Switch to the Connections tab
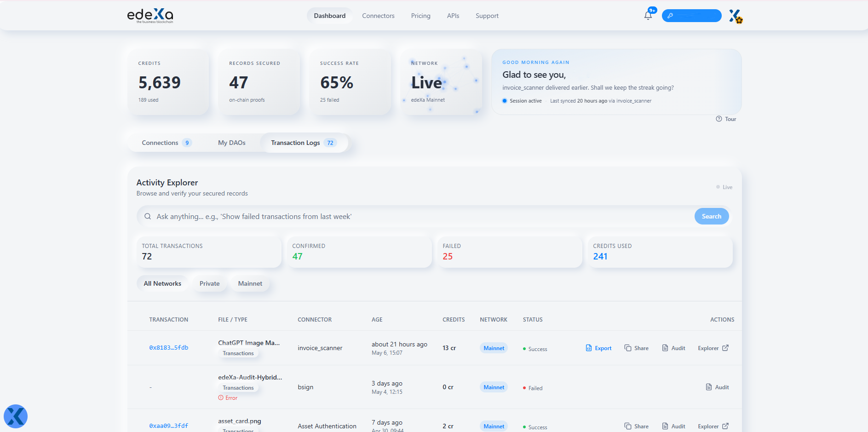 coord(167,143)
